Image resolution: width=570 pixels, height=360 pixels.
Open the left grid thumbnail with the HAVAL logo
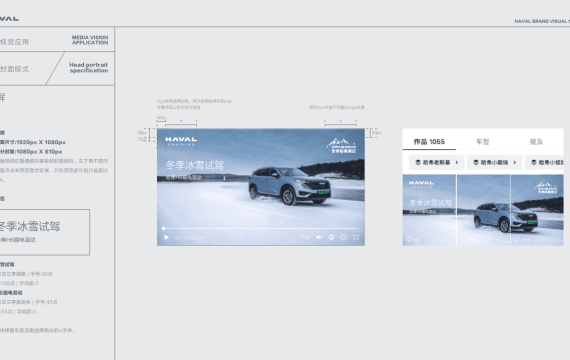click(x=429, y=210)
